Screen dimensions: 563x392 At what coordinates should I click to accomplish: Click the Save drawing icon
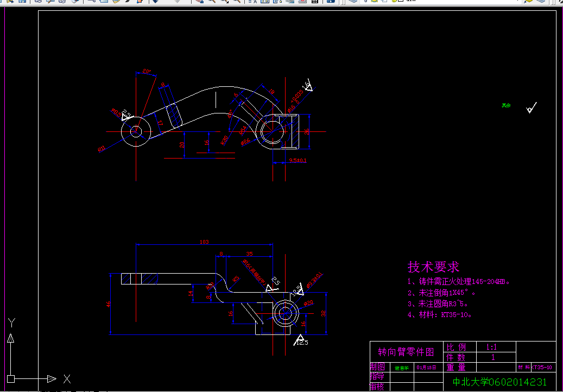[22, 2]
